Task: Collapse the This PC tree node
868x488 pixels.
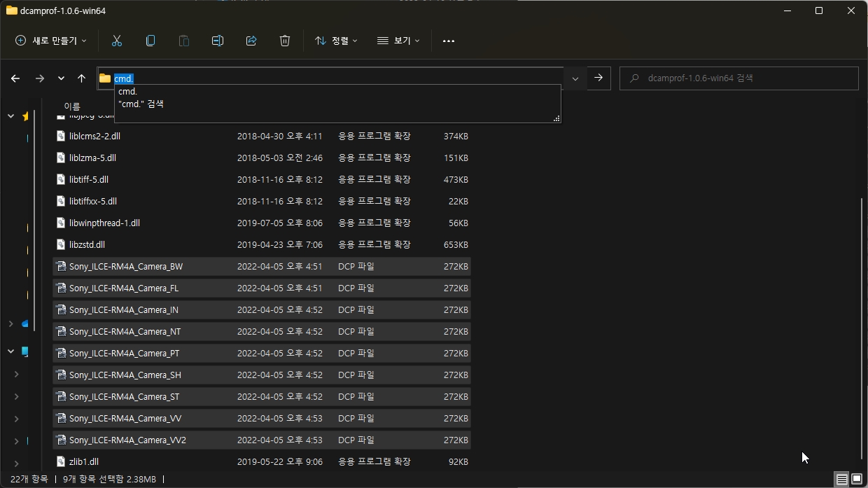Action: pos(10,351)
